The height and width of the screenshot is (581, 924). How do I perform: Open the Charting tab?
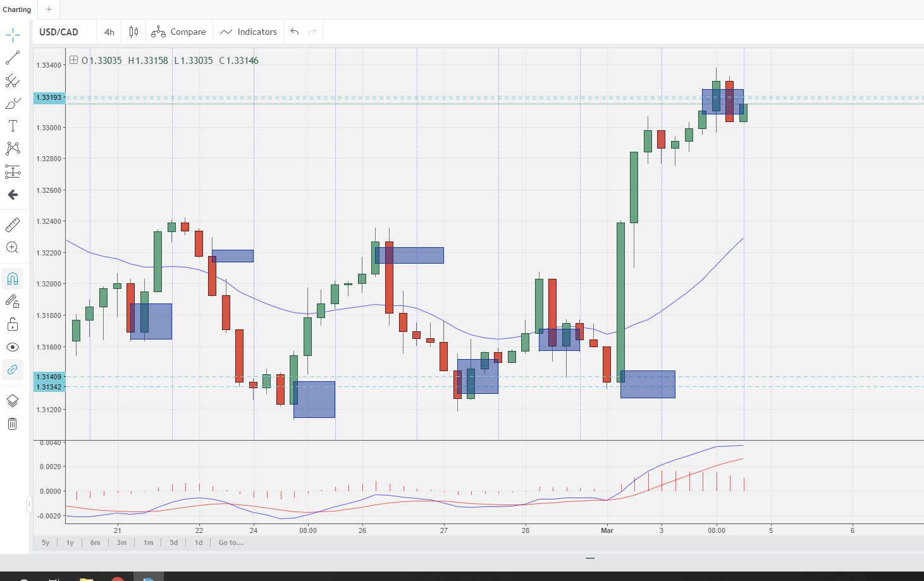(17, 9)
